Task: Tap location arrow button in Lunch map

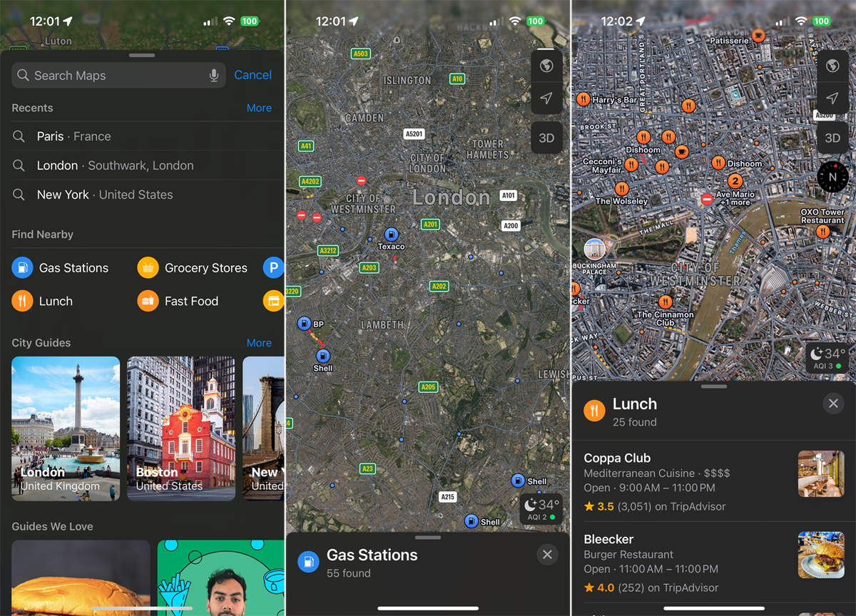Action: (x=832, y=98)
